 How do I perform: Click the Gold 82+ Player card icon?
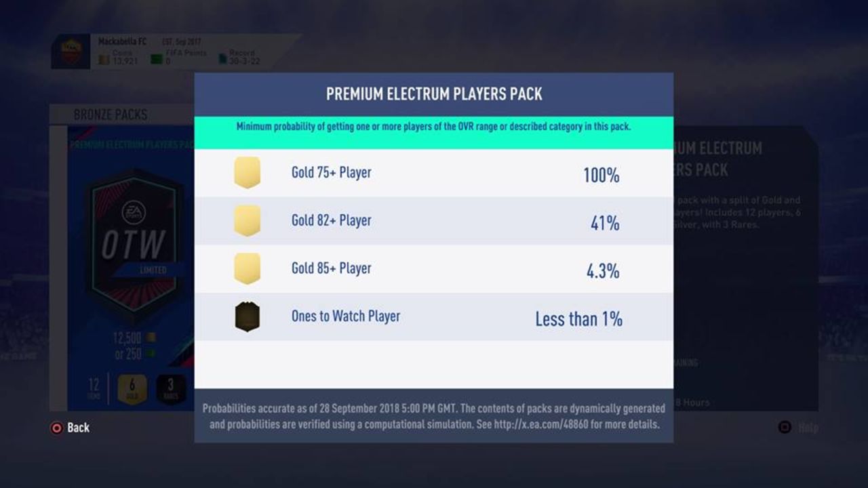tap(245, 220)
